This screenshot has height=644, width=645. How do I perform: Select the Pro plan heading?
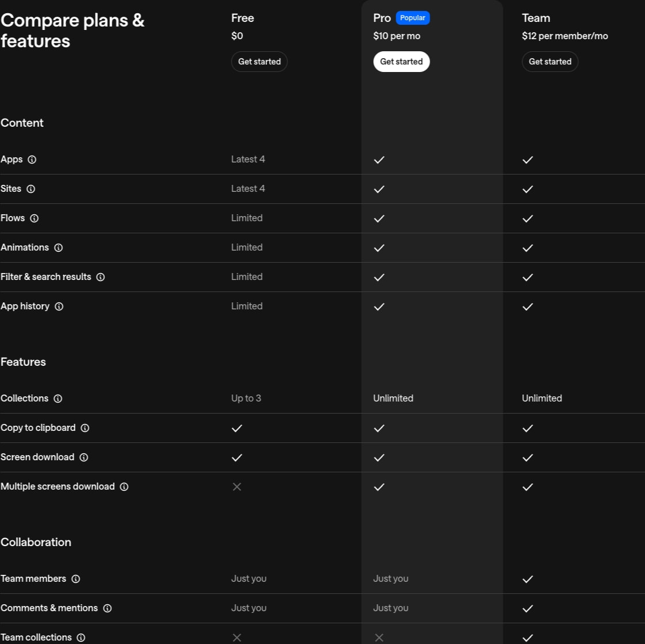click(382, 18)
